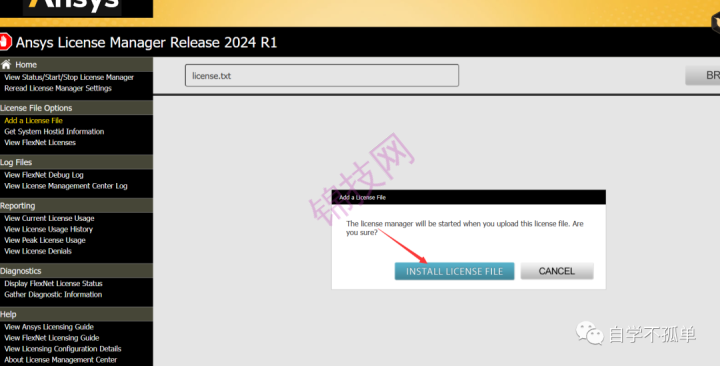Image resolution: width=720 pixels, height=366 pixels.
Task: Click the license.txt file path field
Action: click(322, 75)
